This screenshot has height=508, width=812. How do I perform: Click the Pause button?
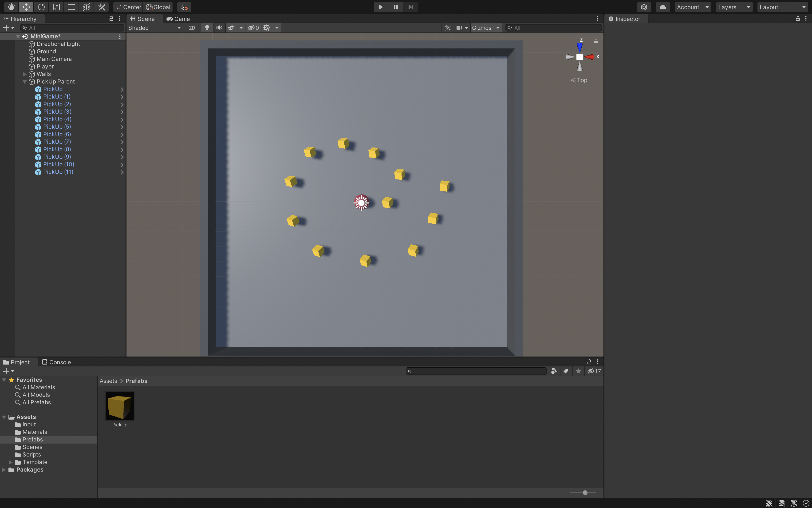tap(396, 7)
